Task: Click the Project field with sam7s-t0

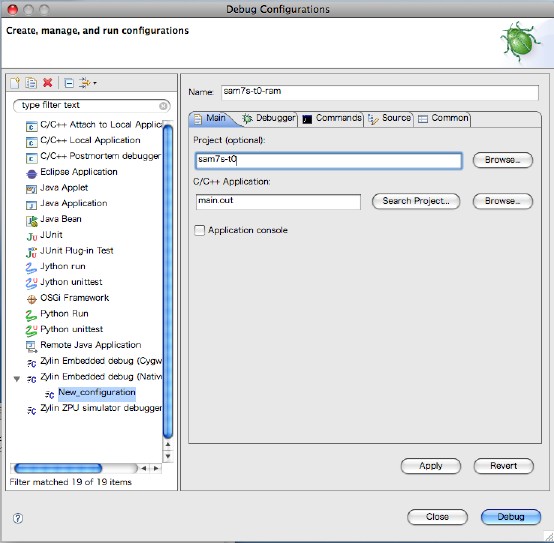Action: (329, 160)
